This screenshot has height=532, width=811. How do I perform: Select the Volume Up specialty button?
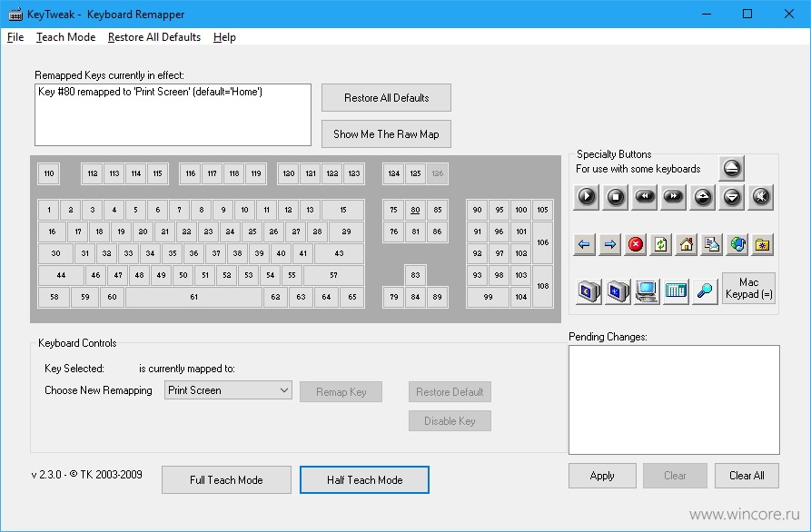702,197
